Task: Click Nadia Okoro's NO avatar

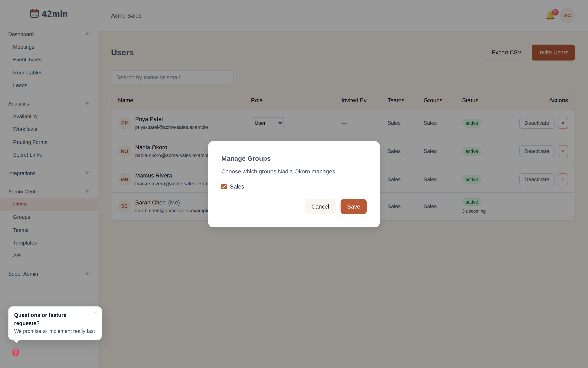Action: point(124,151)
